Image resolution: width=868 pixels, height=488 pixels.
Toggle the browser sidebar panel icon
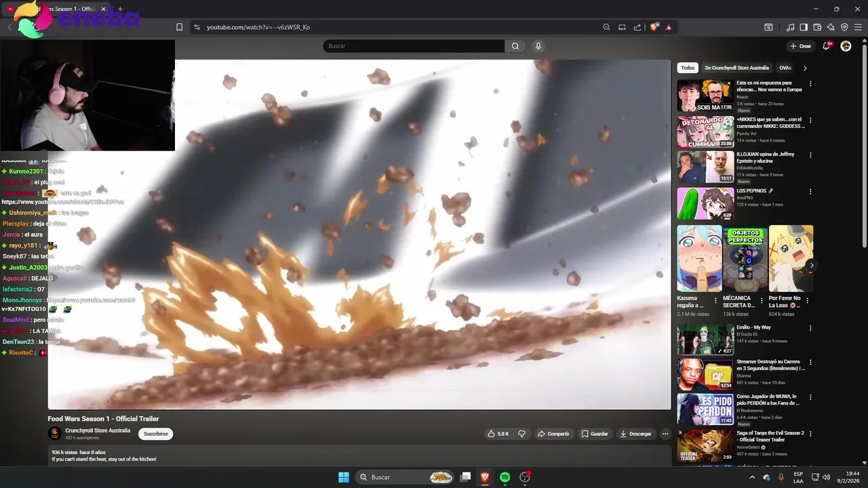804,27
